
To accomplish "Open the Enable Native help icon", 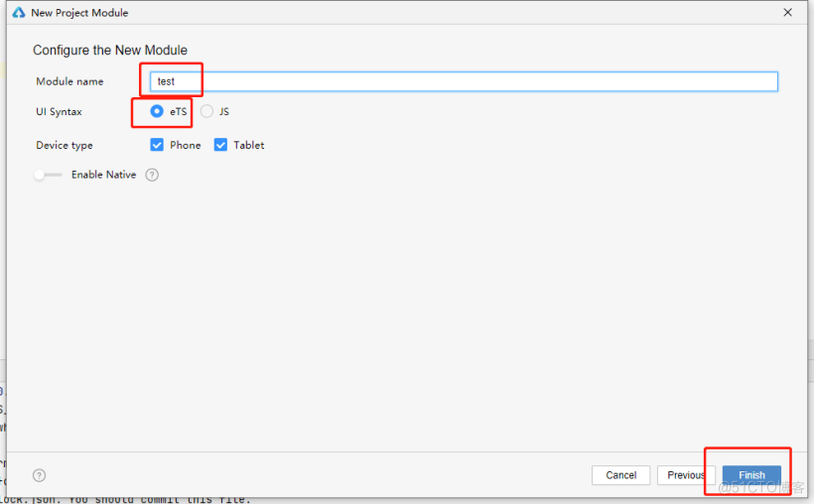I will [152, 175].
